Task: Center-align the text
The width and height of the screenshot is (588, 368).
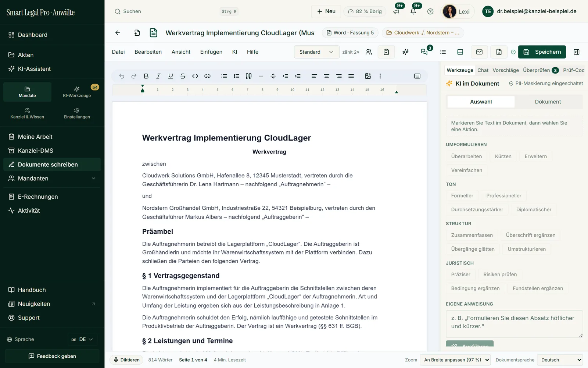Action: pyautogui.click(x=326, y=76)
